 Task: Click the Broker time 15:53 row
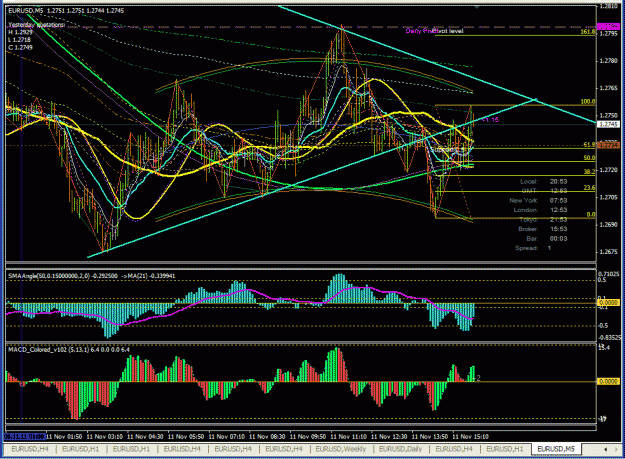[x=543, y=229]
